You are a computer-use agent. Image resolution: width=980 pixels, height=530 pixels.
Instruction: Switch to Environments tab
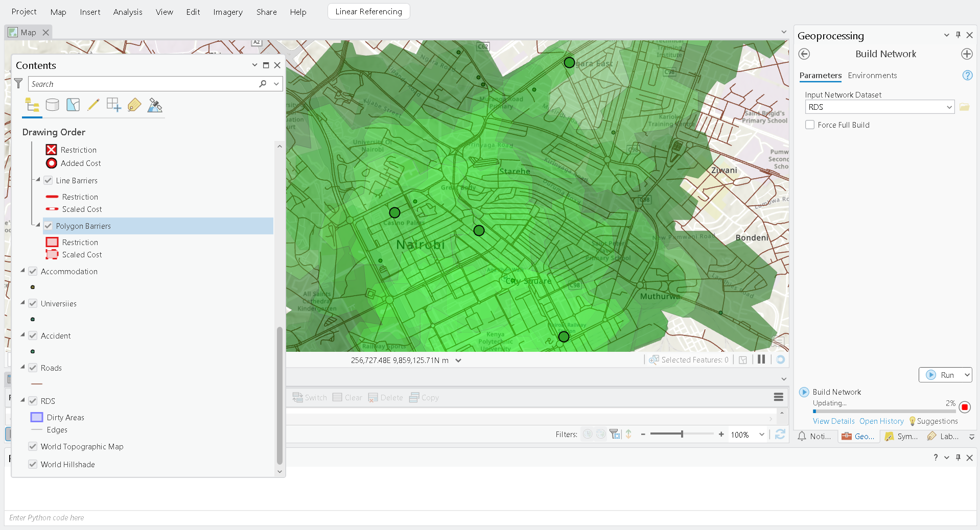pos(872,76)
